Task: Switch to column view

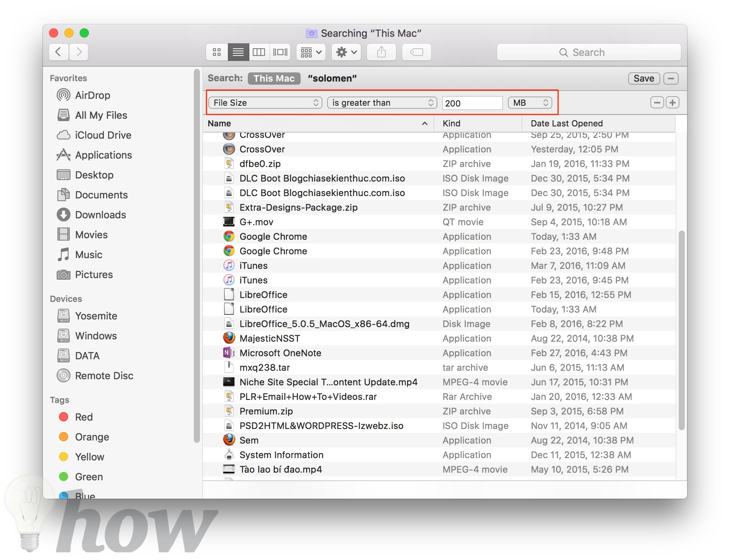Action: [x=259, y=52]
